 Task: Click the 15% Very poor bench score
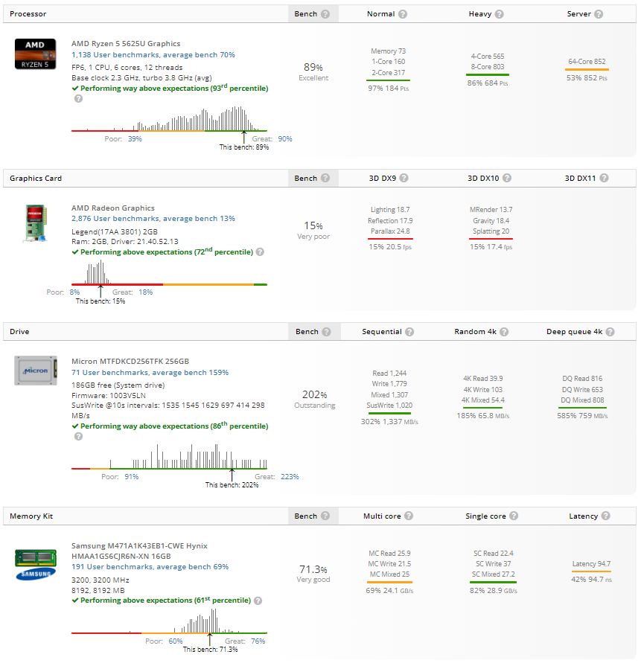pos(313,230)
